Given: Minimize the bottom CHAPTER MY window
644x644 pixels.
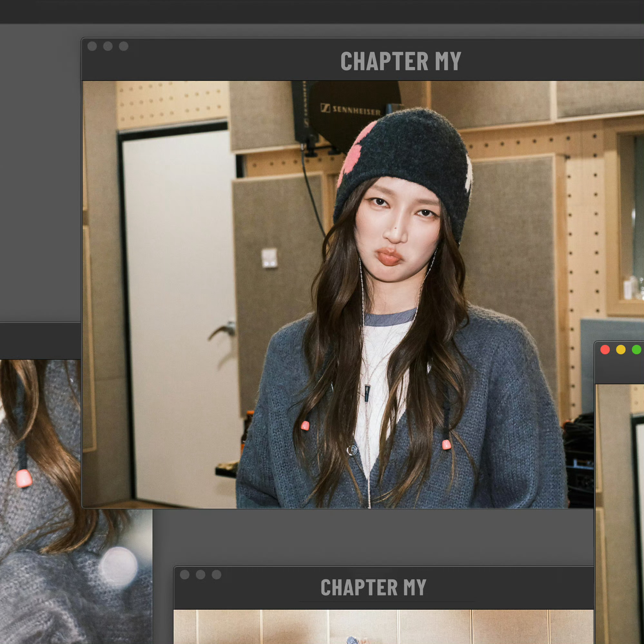Looking at the screenshot, I should [201, 574].
